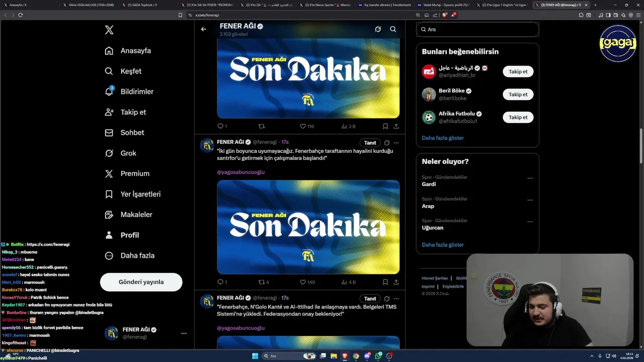Open options for Arap trend
Viewport: 644px width, 362px height.
pyautogui.click(x=530, y=200)
